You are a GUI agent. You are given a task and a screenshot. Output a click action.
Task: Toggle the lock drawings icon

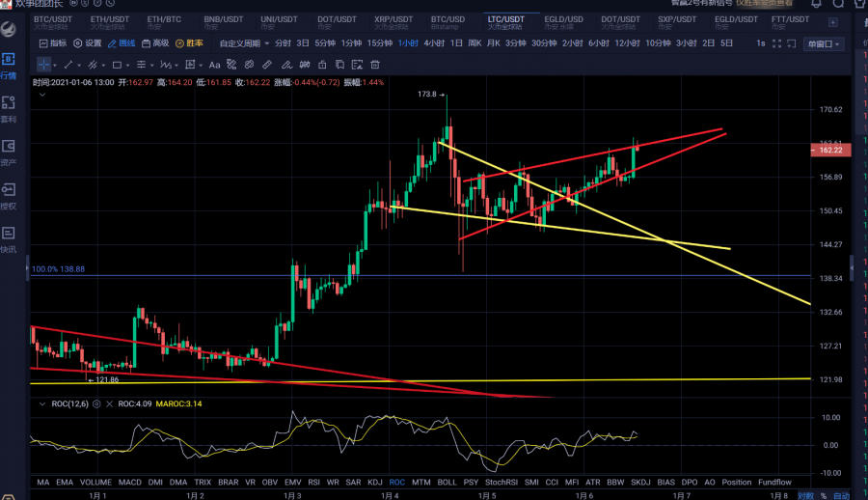pos(322,65)
